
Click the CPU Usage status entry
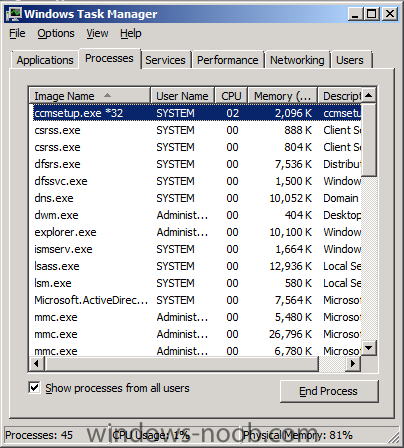[x=151, y=435]
